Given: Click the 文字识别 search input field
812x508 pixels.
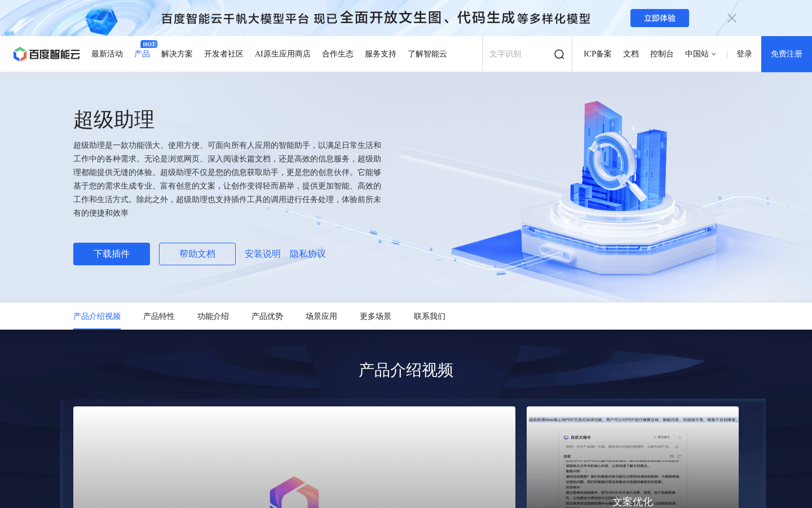Looking at the screenshot, I should tap(516, 54).
